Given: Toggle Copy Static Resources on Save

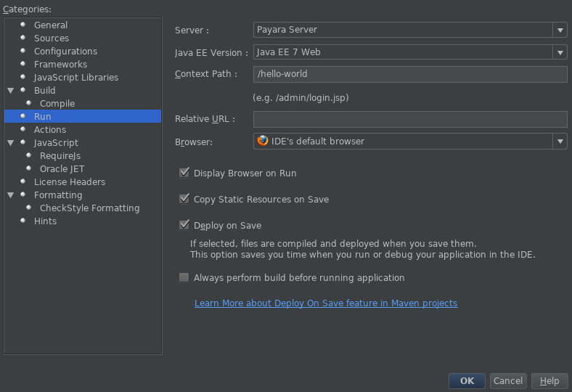Looking at the screenshot, I should tap(184, 199).
